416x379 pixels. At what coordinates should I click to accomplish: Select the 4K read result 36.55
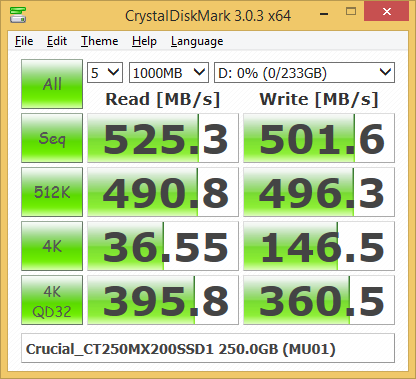point(163,246)
